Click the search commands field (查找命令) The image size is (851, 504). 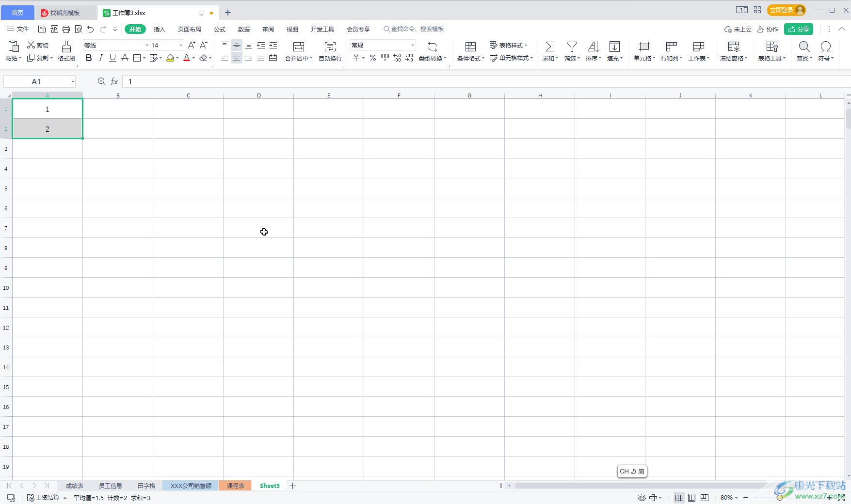tap(414, 29)
